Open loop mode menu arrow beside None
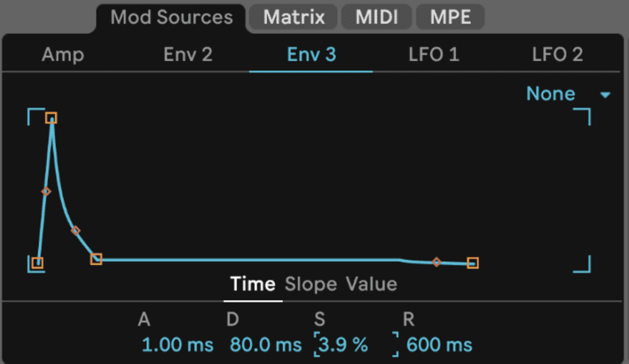 pyautogui.click(x=605, y=95)
